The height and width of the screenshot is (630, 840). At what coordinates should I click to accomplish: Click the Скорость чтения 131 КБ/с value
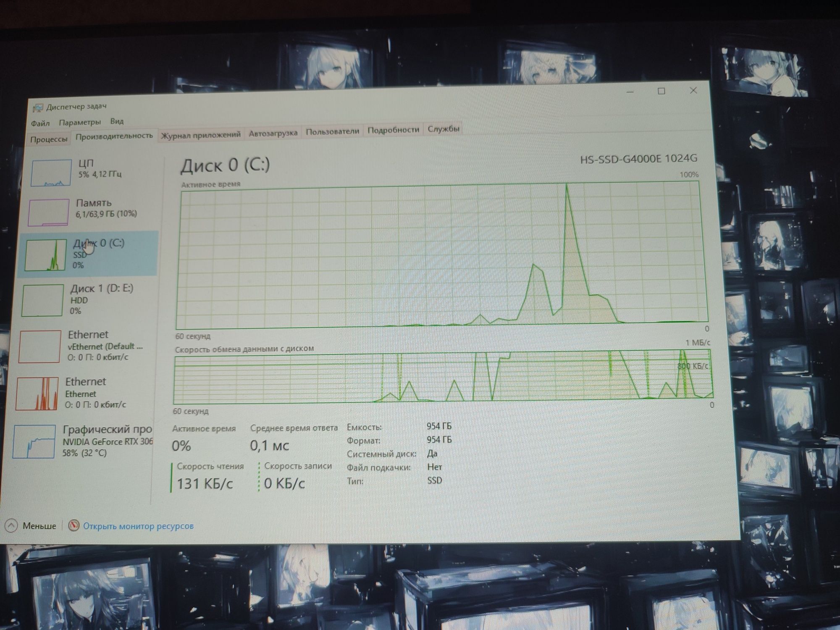click(205, 483)
